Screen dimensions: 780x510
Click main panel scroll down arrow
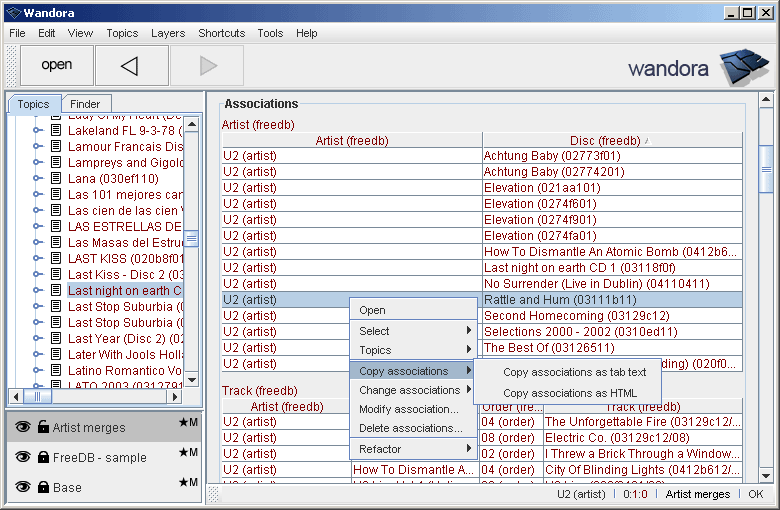point(766,476)
